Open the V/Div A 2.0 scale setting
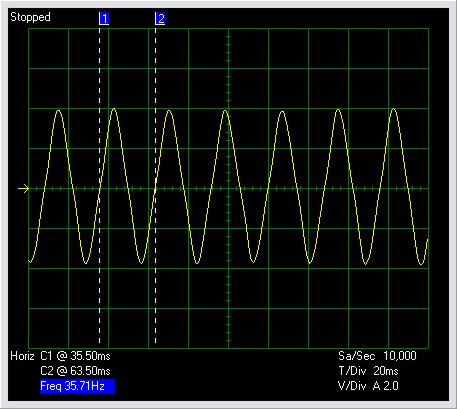Image resolution: width=457 pixels, height=409 pixels. [368, 386]
